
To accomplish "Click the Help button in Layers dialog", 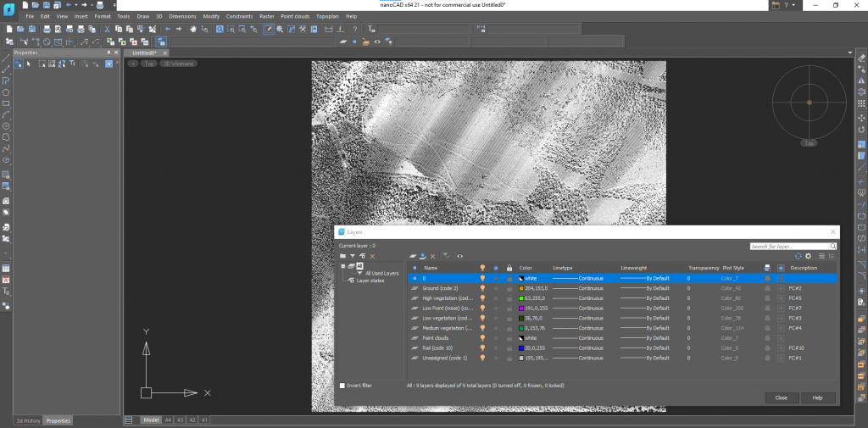I will tap(817, 397).
